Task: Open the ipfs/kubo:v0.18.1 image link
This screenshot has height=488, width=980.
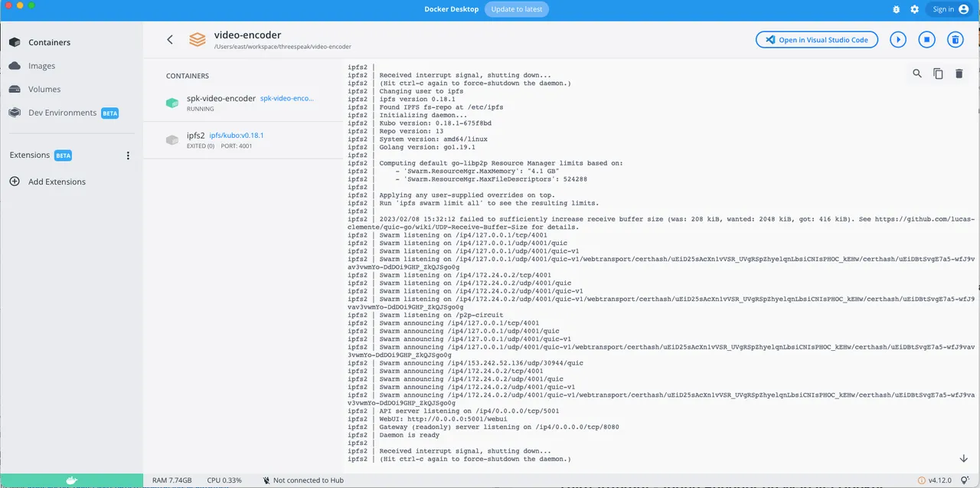Action: click(237, 136)
